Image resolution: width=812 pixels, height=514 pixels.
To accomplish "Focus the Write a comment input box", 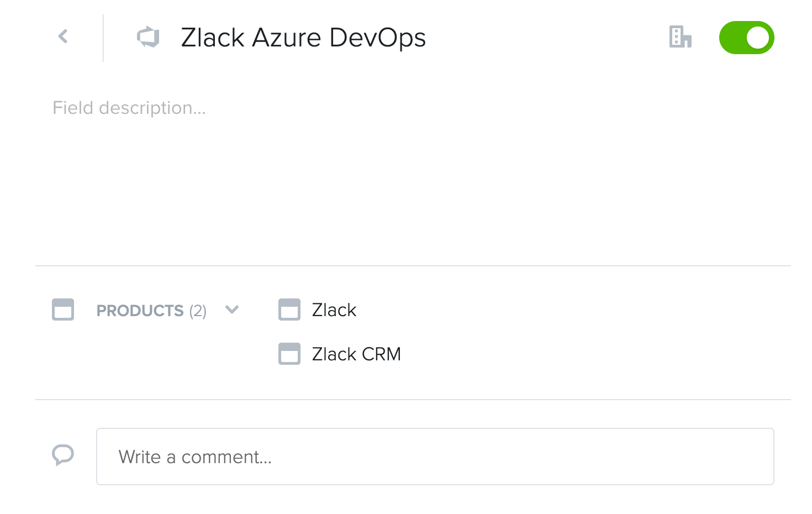I will (435, 457).
